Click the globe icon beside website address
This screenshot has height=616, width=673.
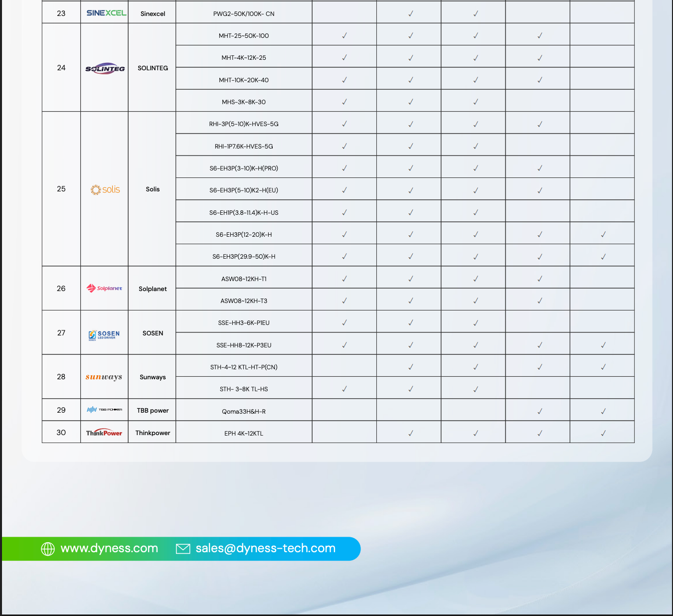tap(48, 549)
